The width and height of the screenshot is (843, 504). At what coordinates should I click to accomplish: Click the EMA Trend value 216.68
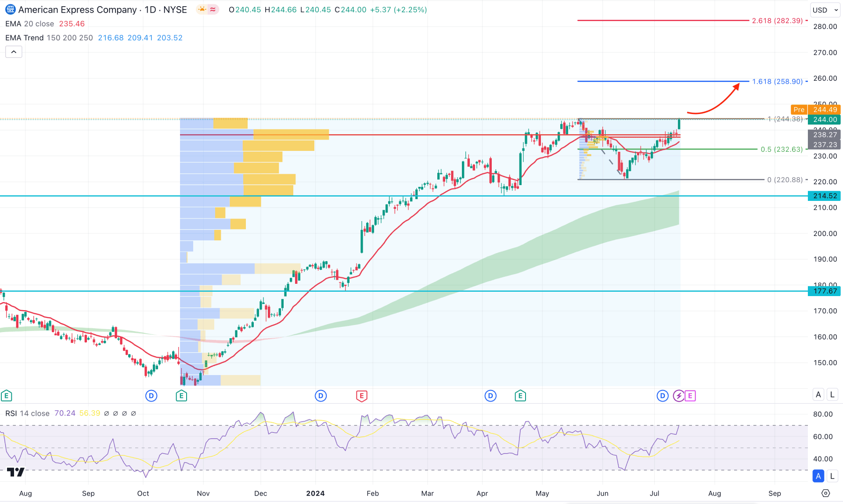pyautogui.click(x=111, y=38)
